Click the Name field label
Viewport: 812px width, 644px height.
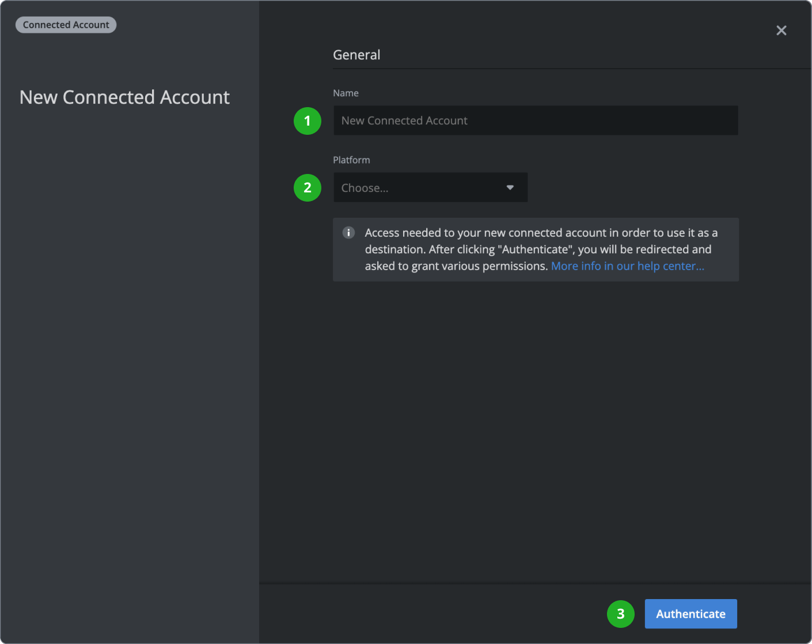(x=346, y=93)
